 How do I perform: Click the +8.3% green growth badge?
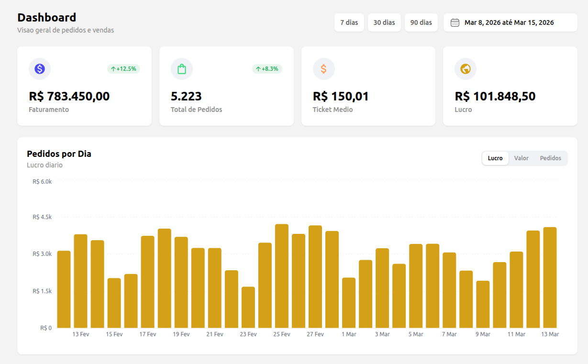click(267, 69)
